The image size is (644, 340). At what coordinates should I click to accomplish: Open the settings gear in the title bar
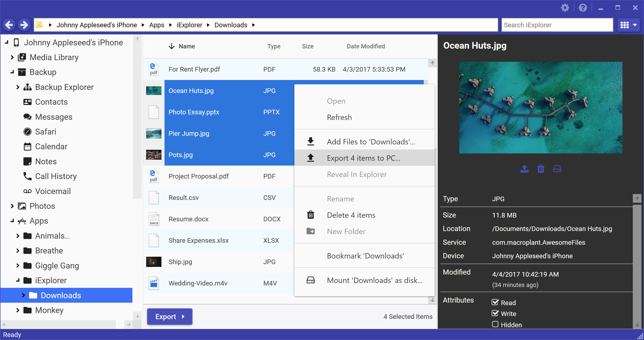pos(565,8)
